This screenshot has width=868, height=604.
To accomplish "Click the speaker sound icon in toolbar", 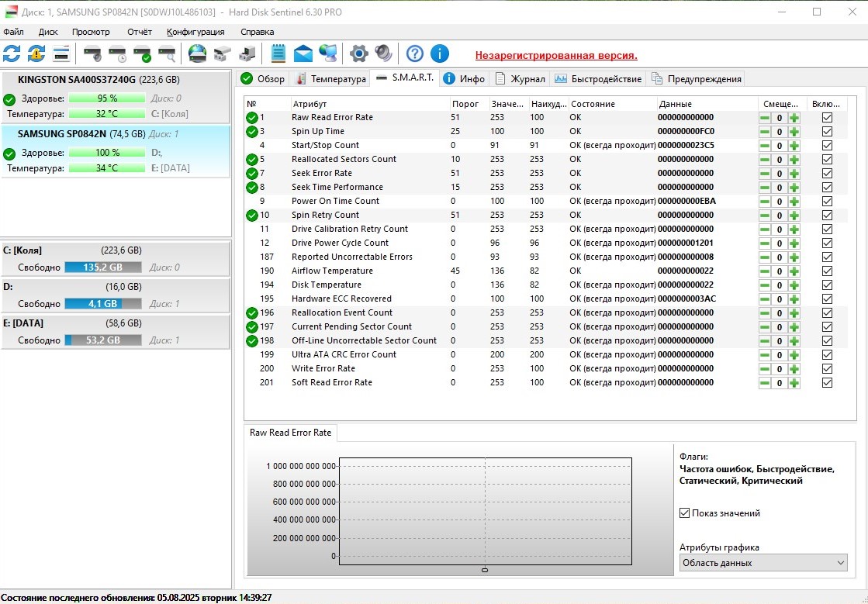I will point(383,53).
